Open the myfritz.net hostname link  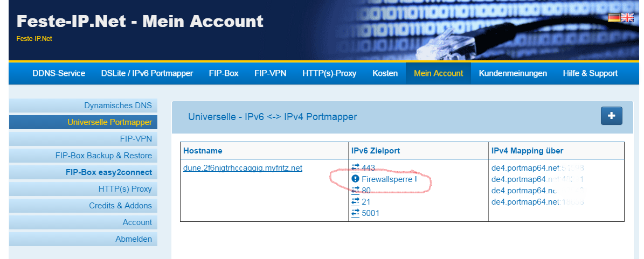coord(243,168)
